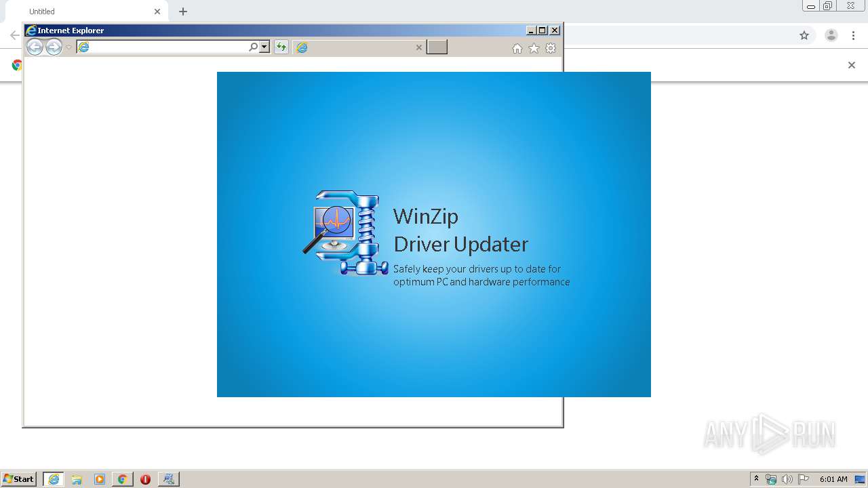Bookmark this page with Chrome's star icon

click(804, 35)
